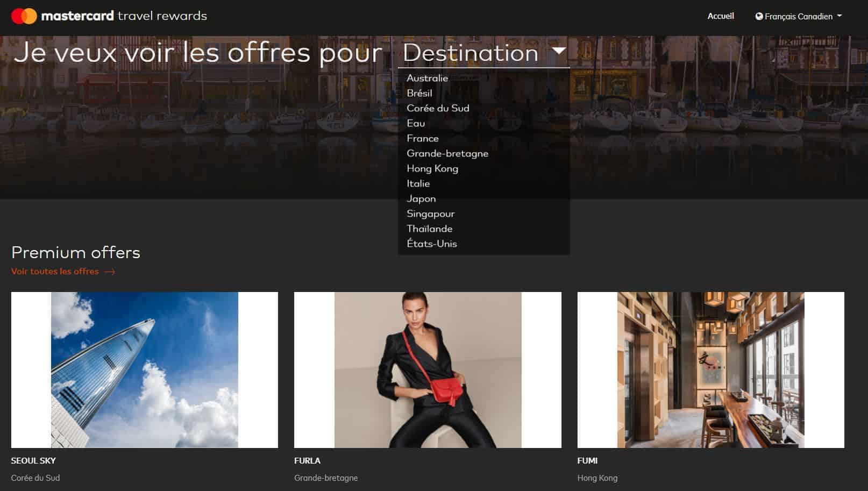Viewport: 868px width, 491px height.
Task: Click the mastercard travel rewards wordmark
Action: (x=124, y=16)
